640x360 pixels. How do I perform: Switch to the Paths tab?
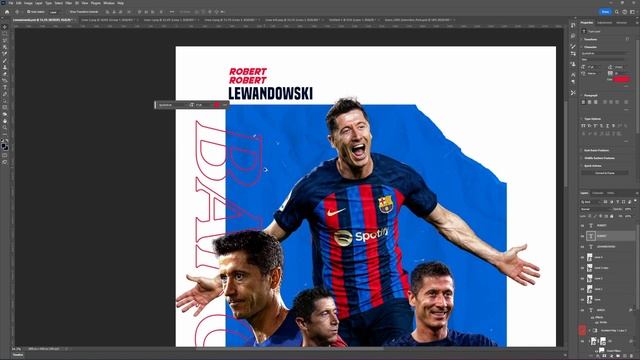pyautogui.click(x=610, y=193)
